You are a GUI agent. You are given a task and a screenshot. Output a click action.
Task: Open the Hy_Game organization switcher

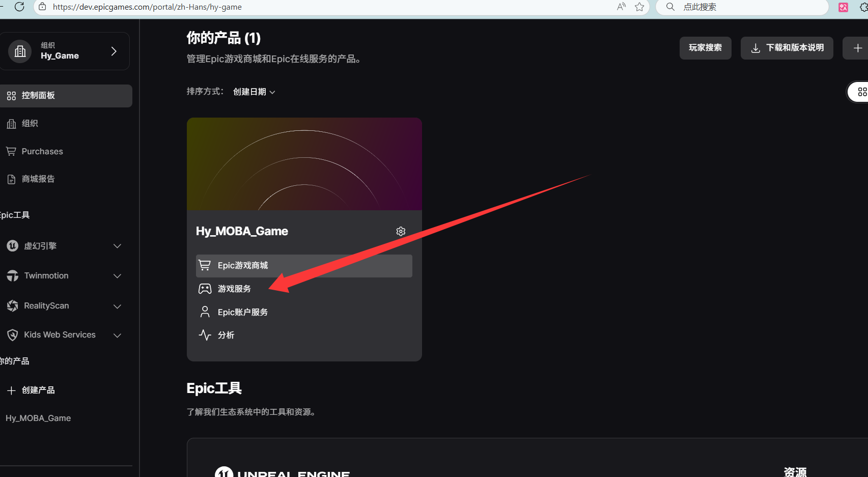65,51
